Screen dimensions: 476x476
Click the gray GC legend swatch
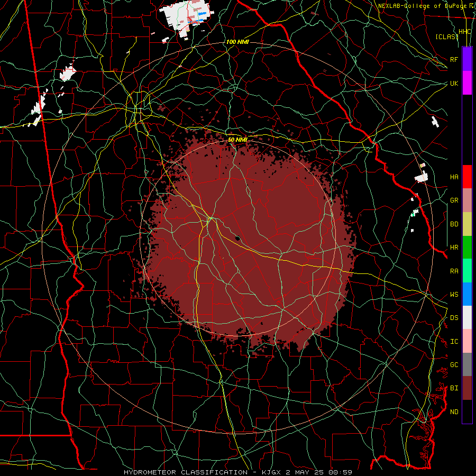467,364
